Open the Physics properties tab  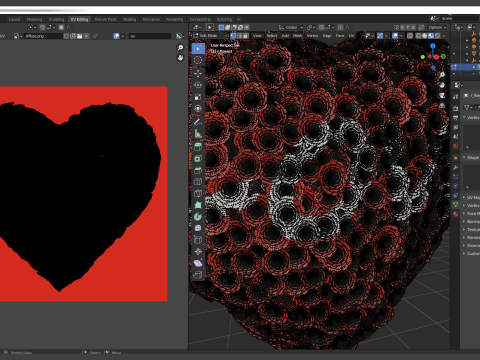456,186
